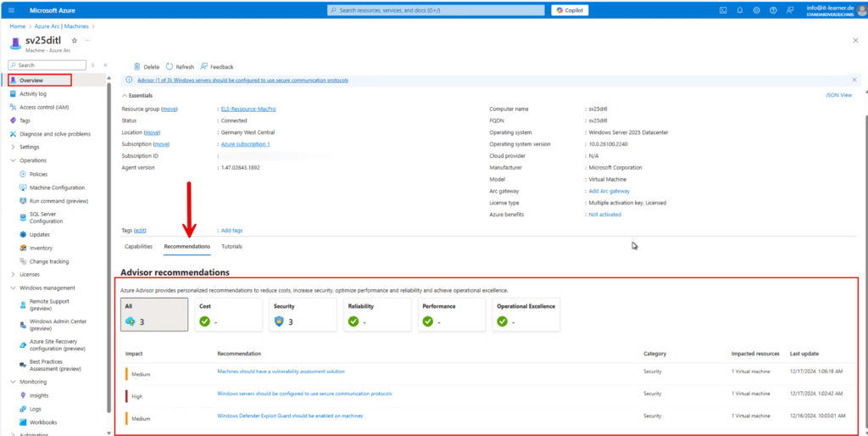Open the ELS-Ressource-MacPro resource group link

pyautogui.click(x=248, y=109)
